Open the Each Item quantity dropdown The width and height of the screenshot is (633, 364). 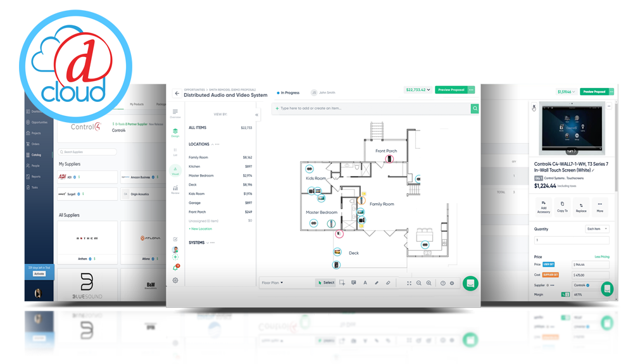coord(597,229)
